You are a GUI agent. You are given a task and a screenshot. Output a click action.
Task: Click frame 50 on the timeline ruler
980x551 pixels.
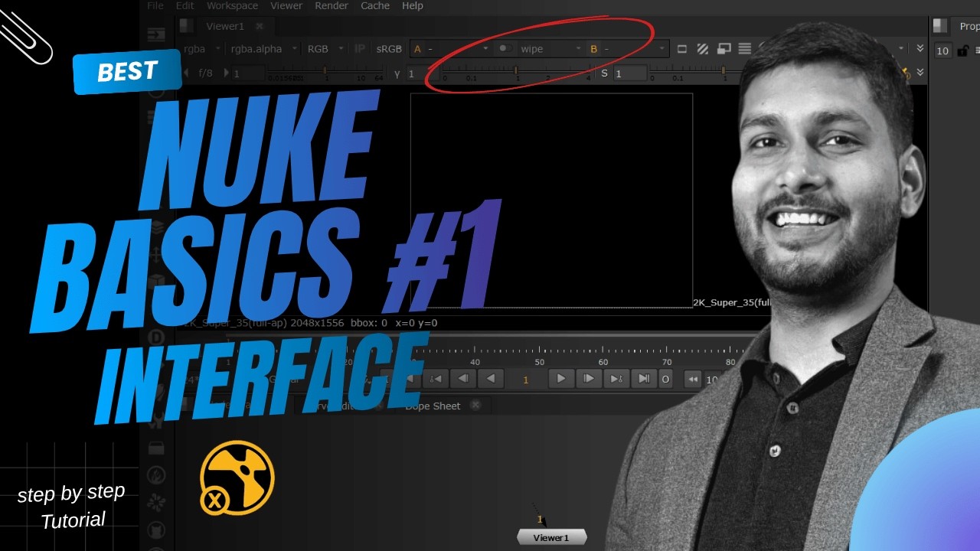click(540, 362)
